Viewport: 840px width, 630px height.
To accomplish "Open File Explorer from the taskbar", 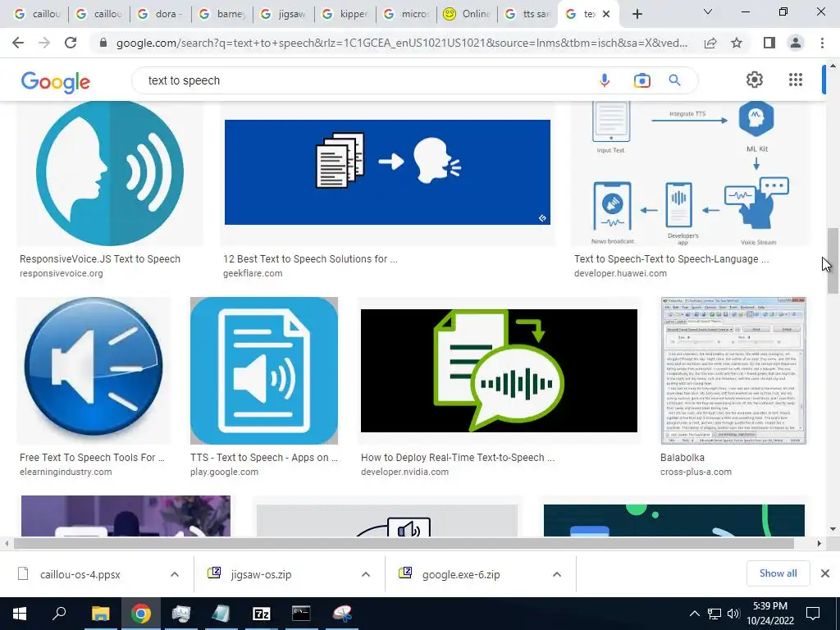I will tap(100, 614).
